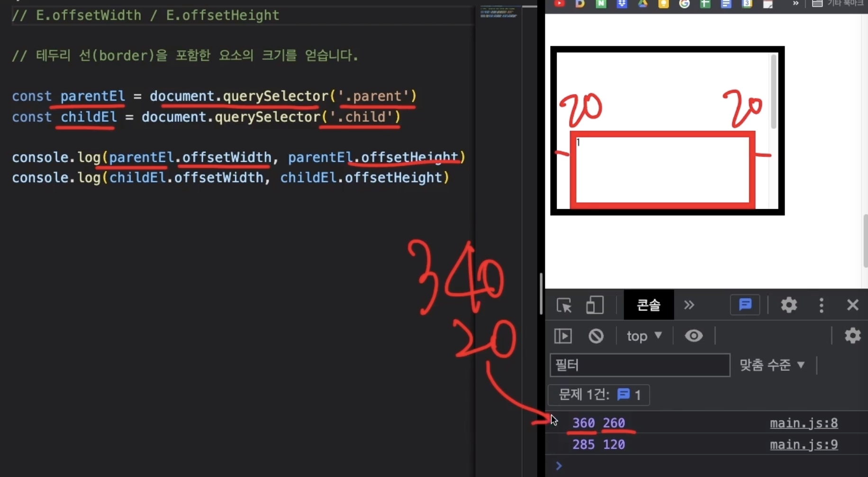Image resolution: width=868 pixels, height=477 pixels.
Task: Open the Dropbox bookmark
Action: [x=622, y=4]
